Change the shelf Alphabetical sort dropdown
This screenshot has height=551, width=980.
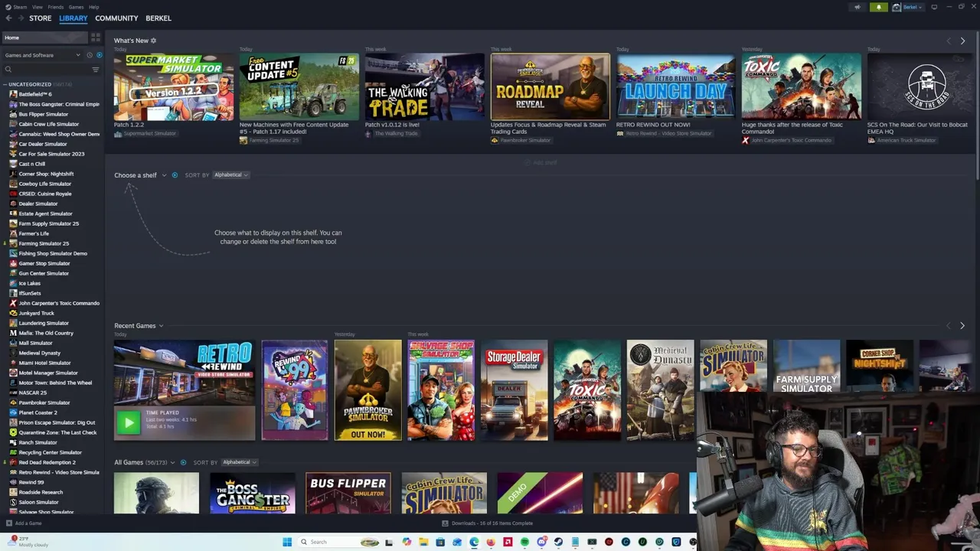tap(231, 175)
